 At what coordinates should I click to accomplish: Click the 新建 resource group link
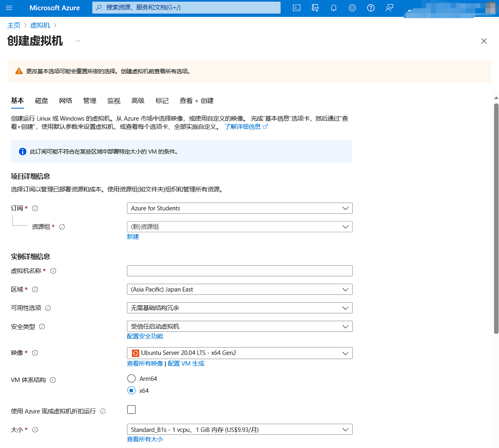tap(133, 237)
